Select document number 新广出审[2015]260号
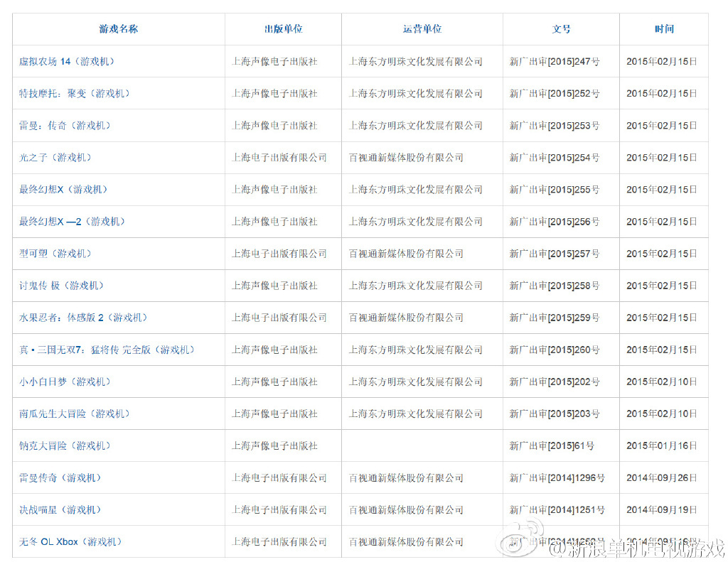 tap(555, 350)
